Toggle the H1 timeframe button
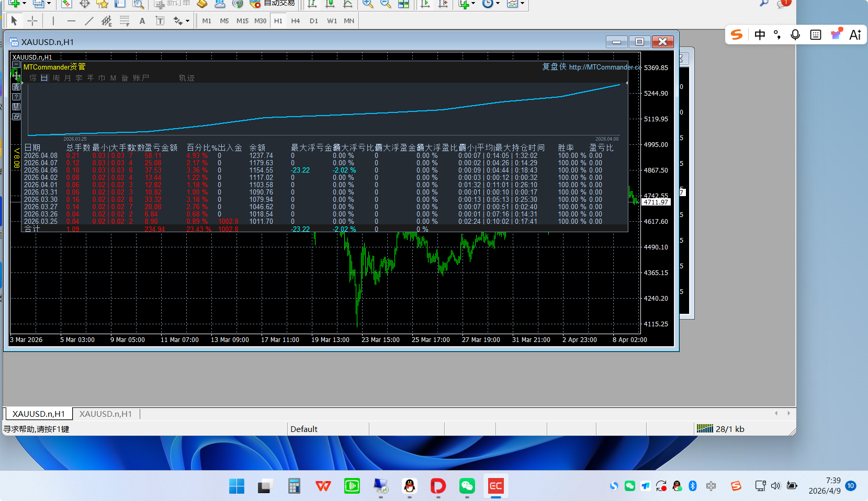 (x=278, y=21)
